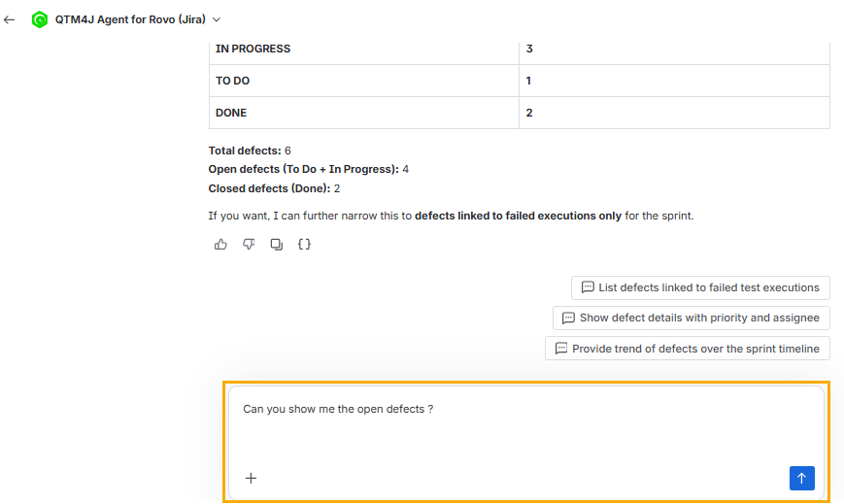Select Provide trend of defects over sprint timeline
This screenshot has width=844, height=504.
tap(688, 349)
